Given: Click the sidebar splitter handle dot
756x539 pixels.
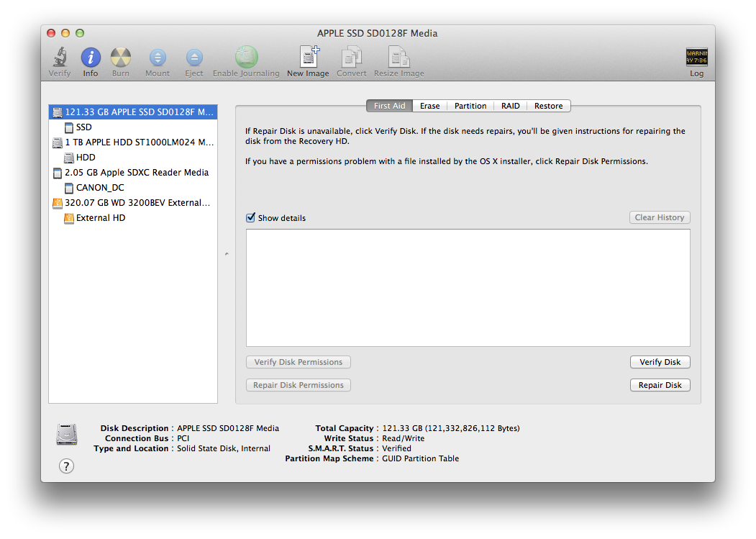Looking at the screenshot, I should 227,254.
